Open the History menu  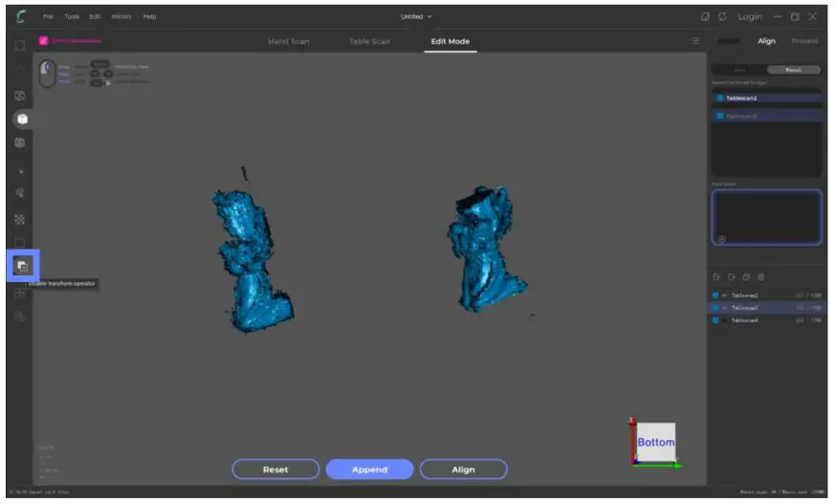click(x=121, y=16)
